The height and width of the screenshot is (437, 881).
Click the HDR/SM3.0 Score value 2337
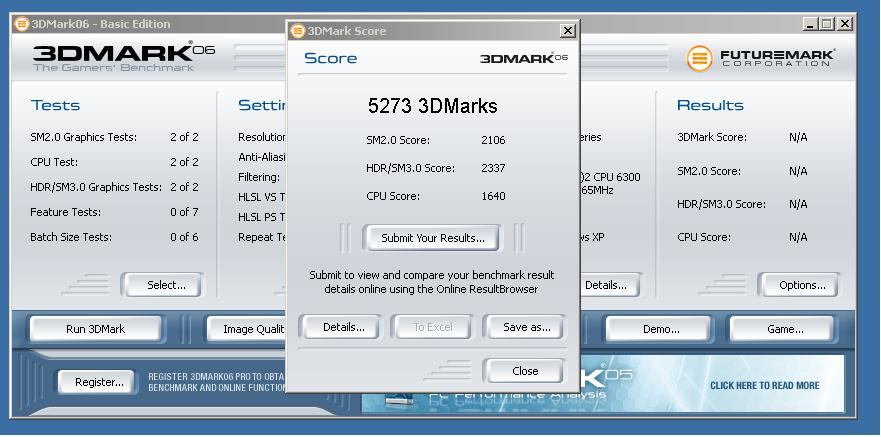click(493, 168)
